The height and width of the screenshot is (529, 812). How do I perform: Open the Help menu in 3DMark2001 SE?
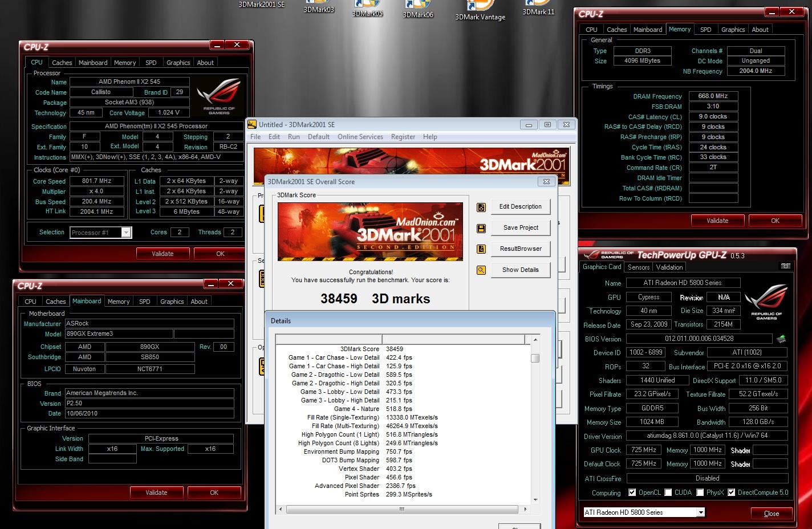(x=430, y=137)
